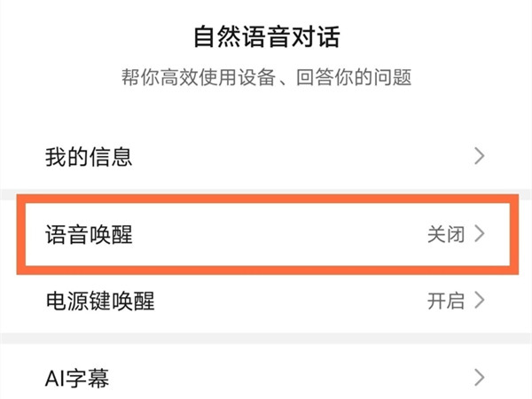Click the subtitle 帮你高效使用设备、回答你的问题
This screenshot has width=532, height=399.
(x=266, y=78)
